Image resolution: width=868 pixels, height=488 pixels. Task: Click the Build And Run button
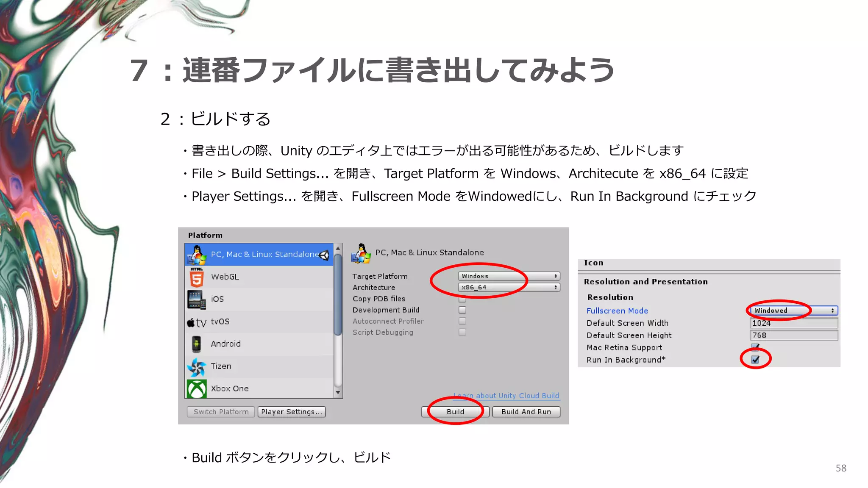526,412
